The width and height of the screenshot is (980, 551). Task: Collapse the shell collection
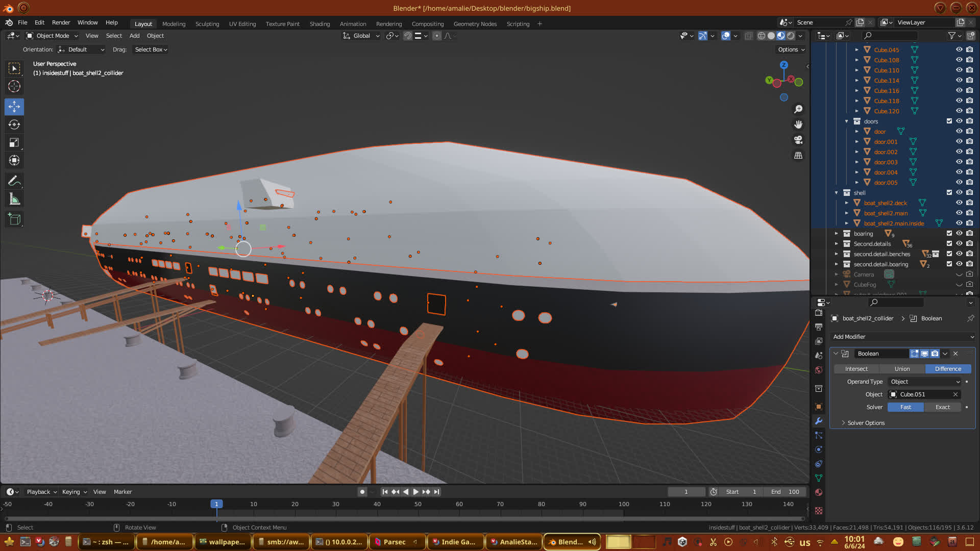(x=837, y=192)
